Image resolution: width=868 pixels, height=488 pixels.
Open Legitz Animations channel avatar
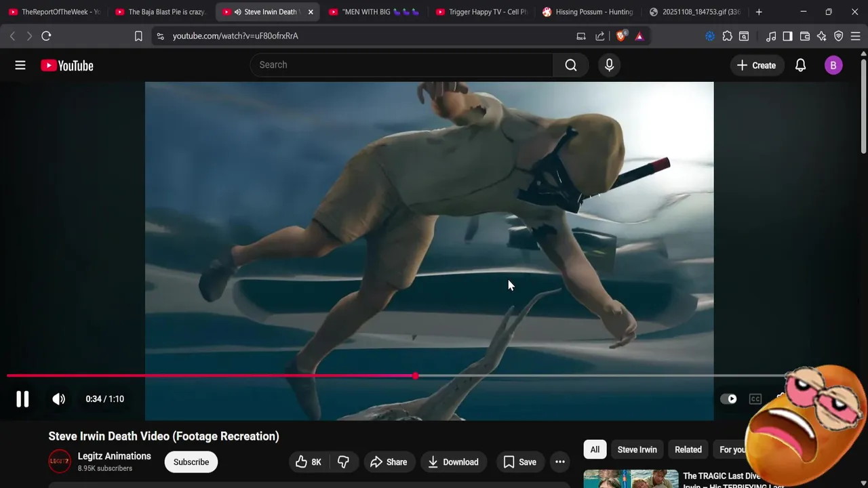coord(60,462)
